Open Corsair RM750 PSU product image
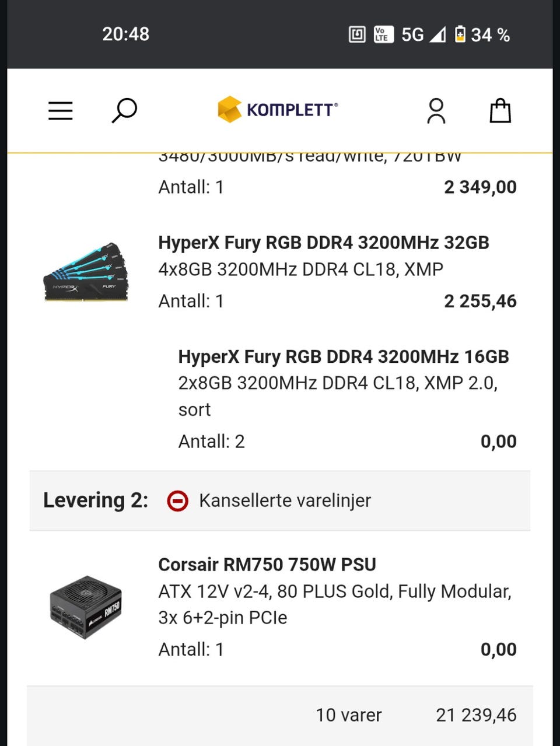560x746 pixels. click(x=86, y=607)
